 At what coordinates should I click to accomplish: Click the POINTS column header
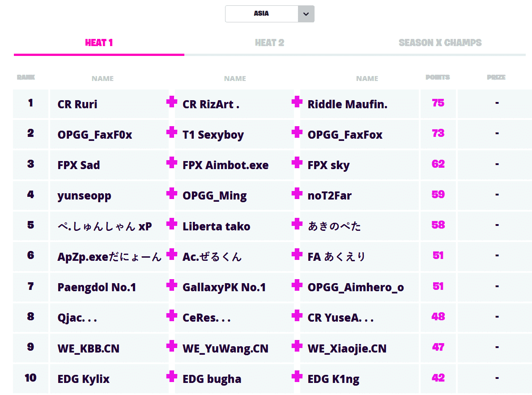pyautogui.click(x=438, y=77)
